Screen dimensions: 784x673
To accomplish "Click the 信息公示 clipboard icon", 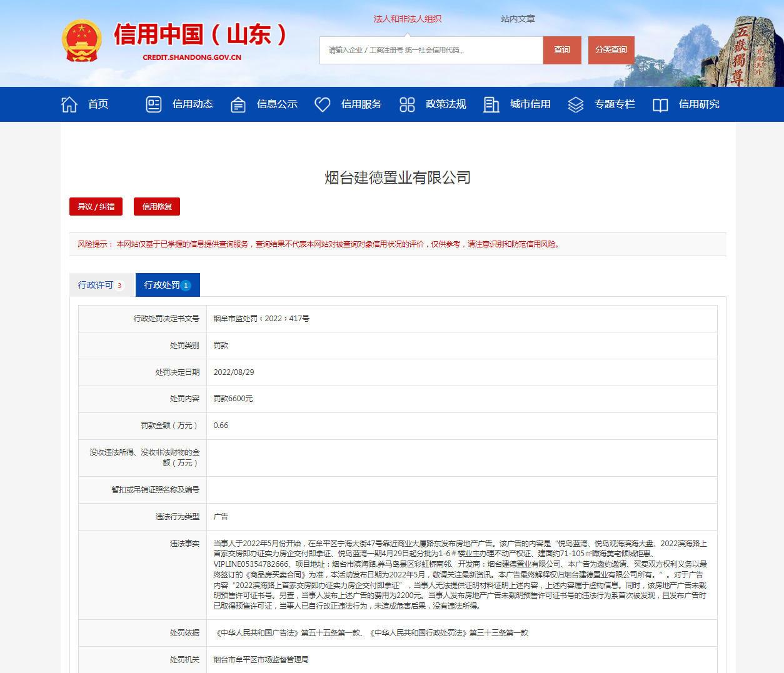I will click(x=238, y=104).
